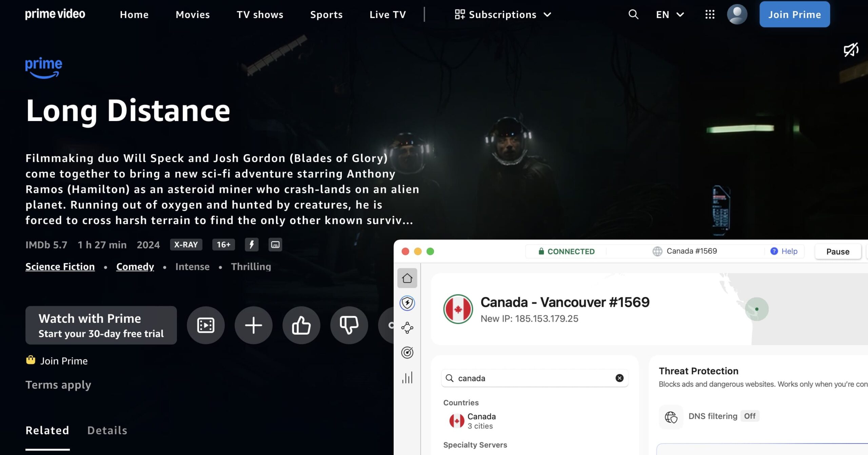Toggle DNS filtering on

tap(750, 416)
